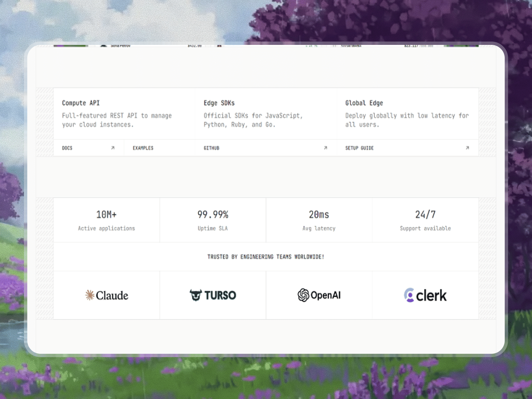The width and height of the screenshot is (532, 399).
Task: Open the Docs link under Compute API
Action: [x=88, y=148]
